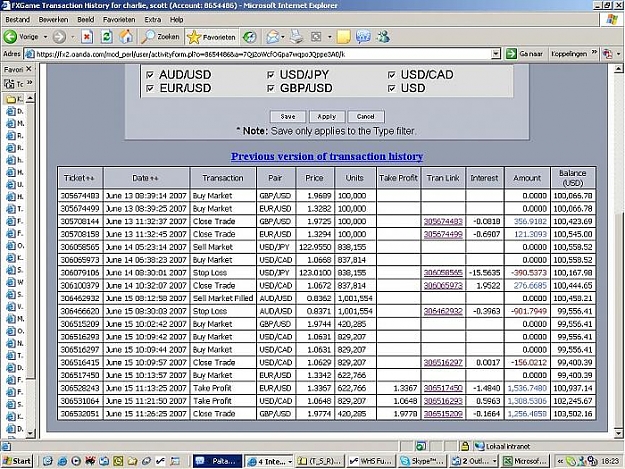
Task: Stop loading with the red X icon
Action: click(x=86, y=37)
